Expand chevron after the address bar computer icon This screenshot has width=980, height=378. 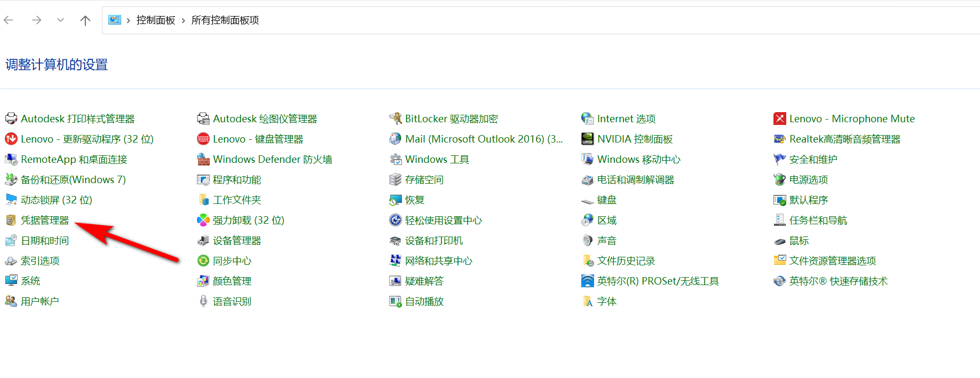coord(128,20)
